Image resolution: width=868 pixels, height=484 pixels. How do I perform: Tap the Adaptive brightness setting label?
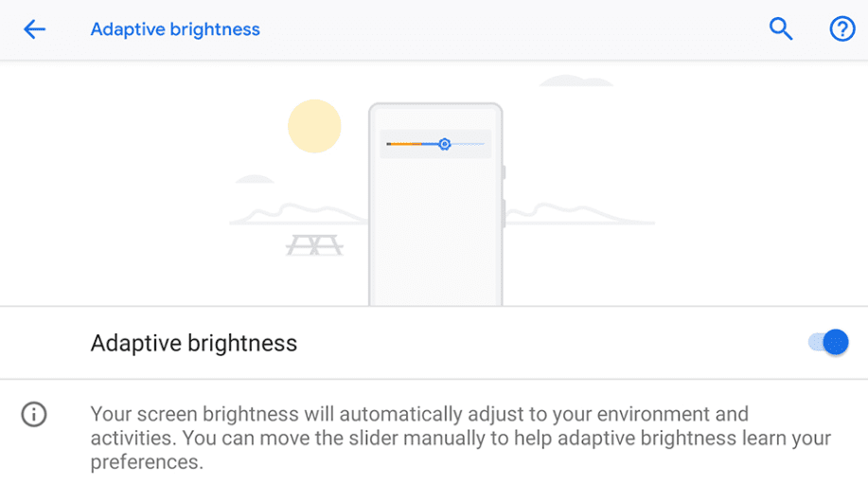(194, 343)
